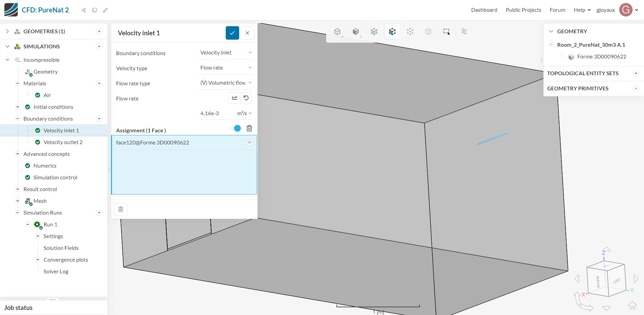The height and width of the screenshot is (315, 644).
Task: Open the gjoyaux user account menu
Action: (x=617, y=10)
